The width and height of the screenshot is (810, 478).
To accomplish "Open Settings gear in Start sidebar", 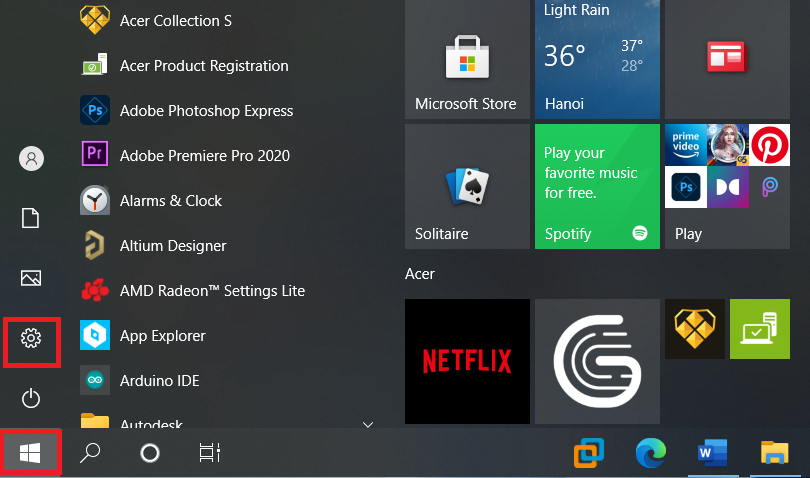I will (x=31, y=338).
